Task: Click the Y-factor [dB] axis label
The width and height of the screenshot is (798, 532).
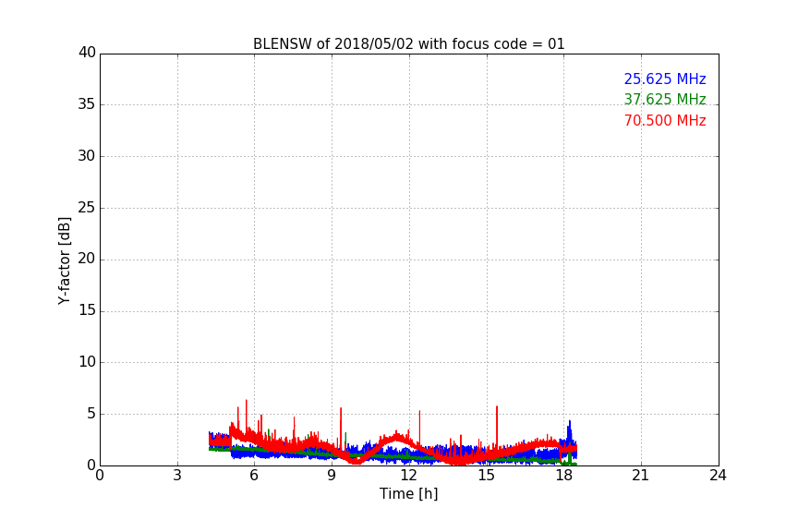Action: pyautogui.click(x=64, y=260)
